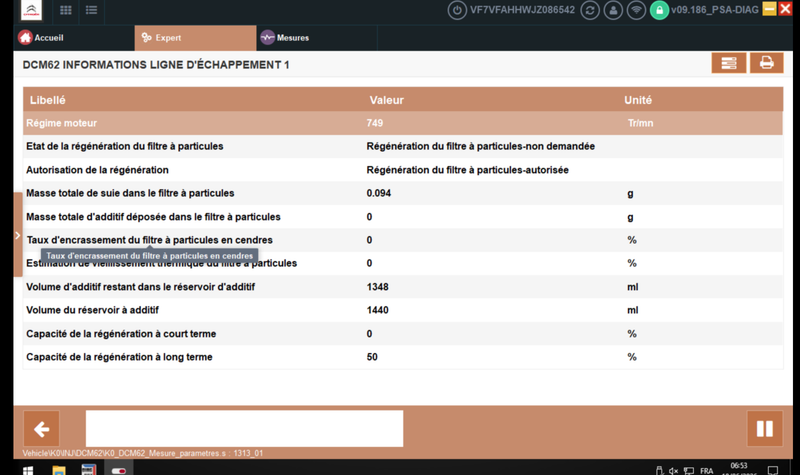Open File Explorer from taskbar
Screen dimensions: 800x475
pos(59,470)
